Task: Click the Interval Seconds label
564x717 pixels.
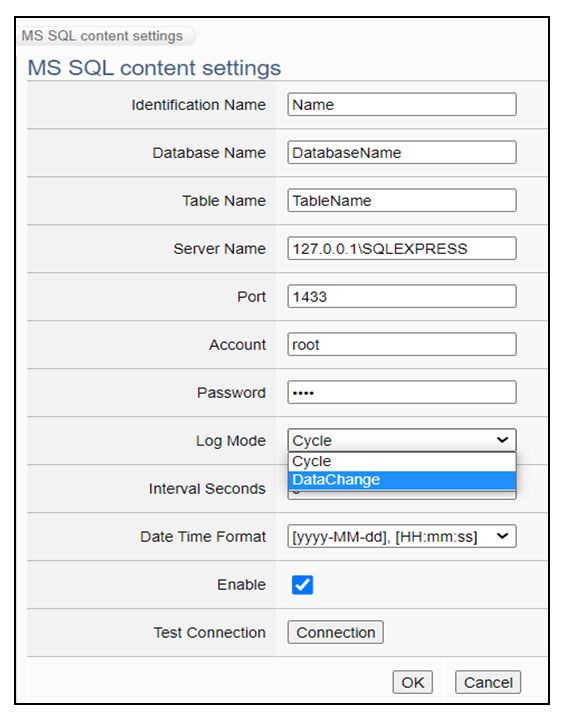Action: point(207,488)
